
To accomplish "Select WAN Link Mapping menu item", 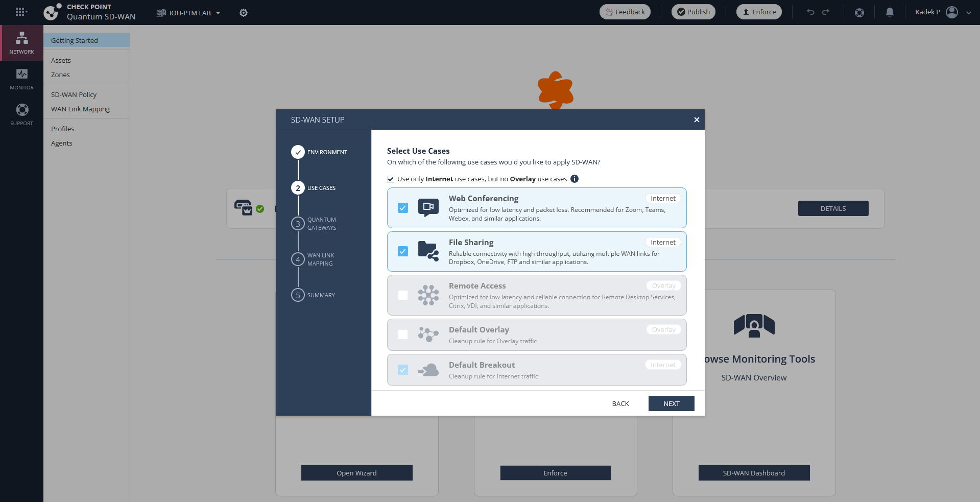I will pos(80,109).
